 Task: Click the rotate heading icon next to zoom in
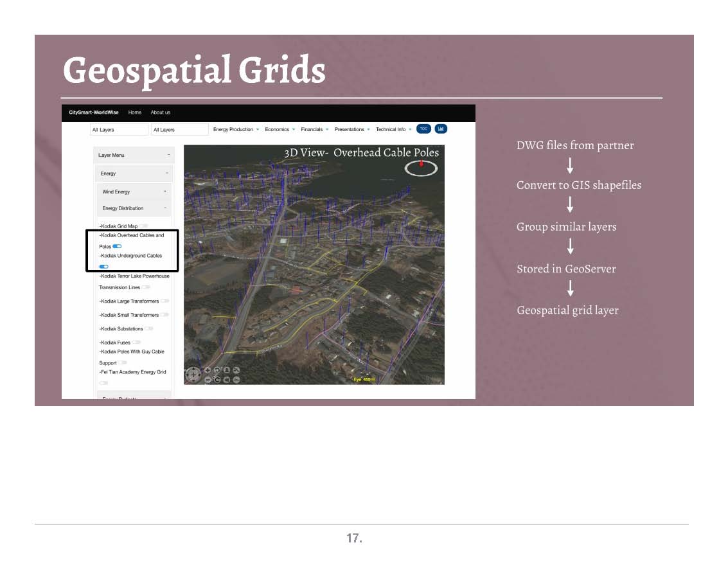coord(217,371)
